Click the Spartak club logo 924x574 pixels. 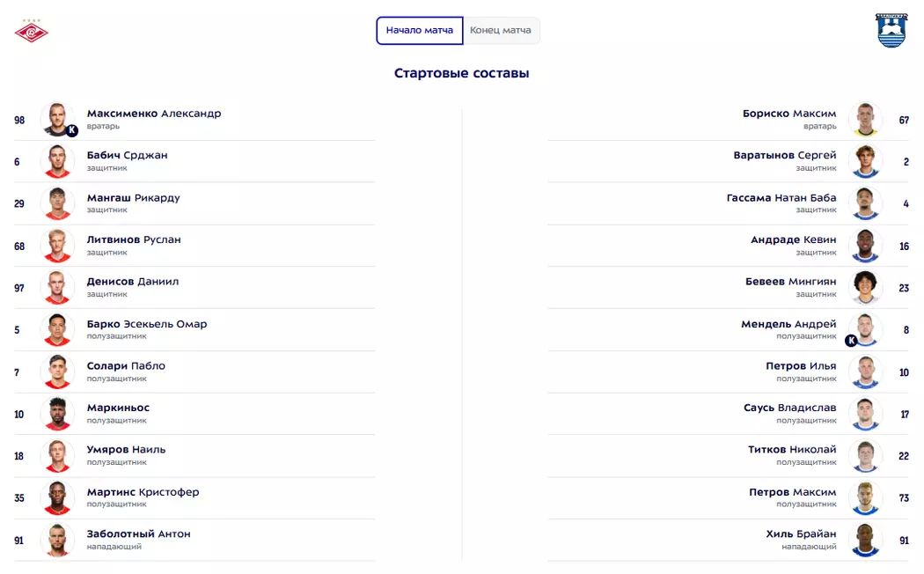(x=32, y=31)
